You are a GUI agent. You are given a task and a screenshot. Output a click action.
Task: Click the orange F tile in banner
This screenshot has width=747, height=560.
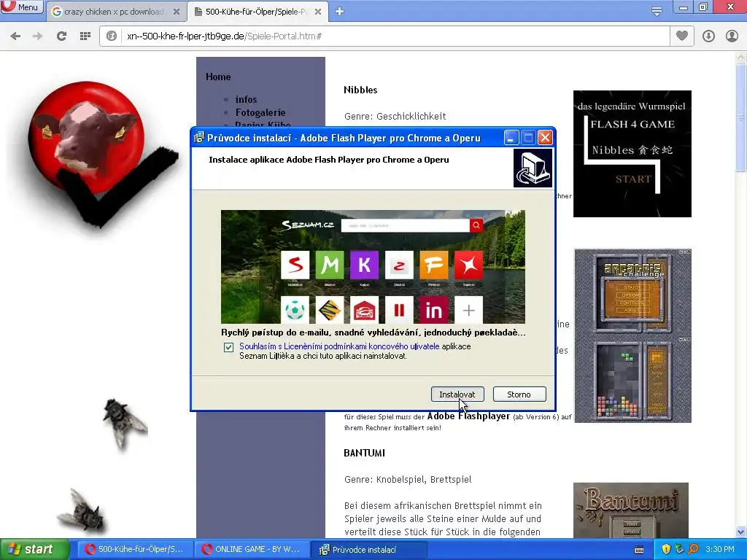pyautogui.click(x=434, y=265)
